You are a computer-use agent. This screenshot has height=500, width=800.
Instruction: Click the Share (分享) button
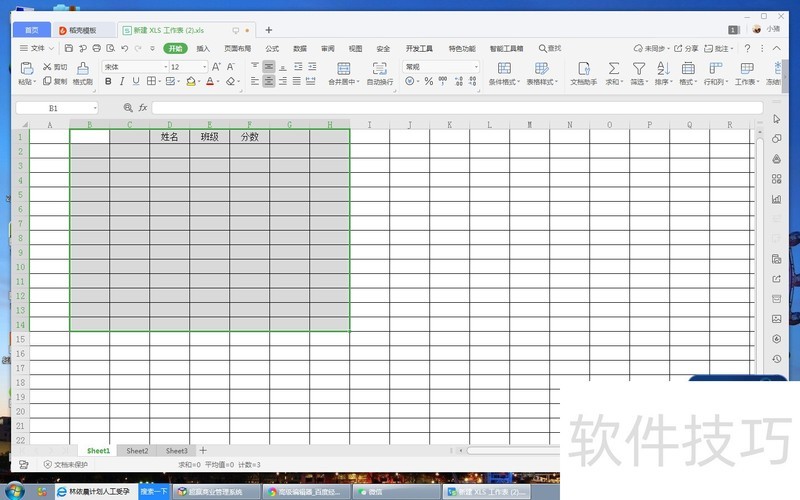(686, 48)
